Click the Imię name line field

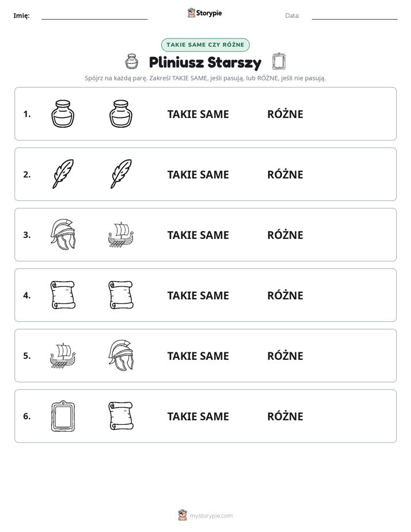click(x=94, y=16)
